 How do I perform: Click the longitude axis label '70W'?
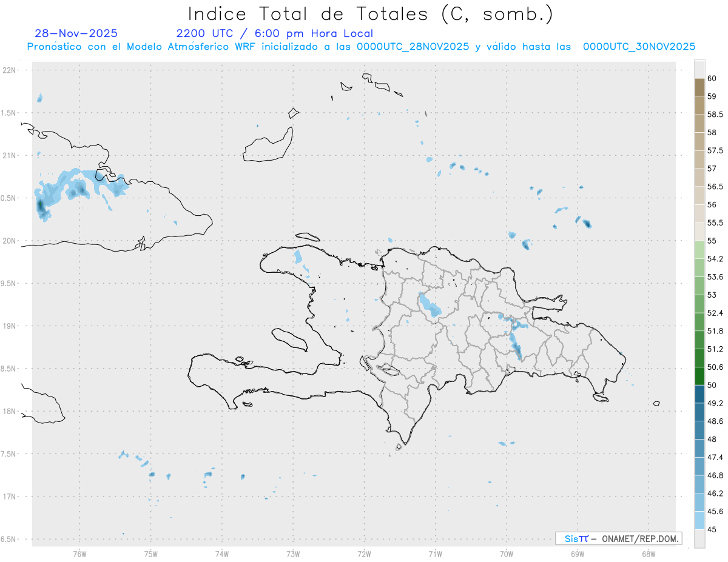coord(507,554)
